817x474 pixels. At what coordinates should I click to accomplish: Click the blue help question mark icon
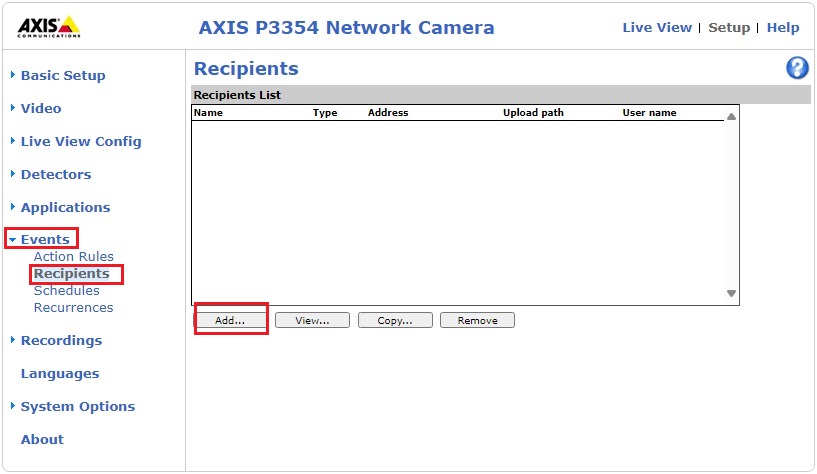coord(797,68)
